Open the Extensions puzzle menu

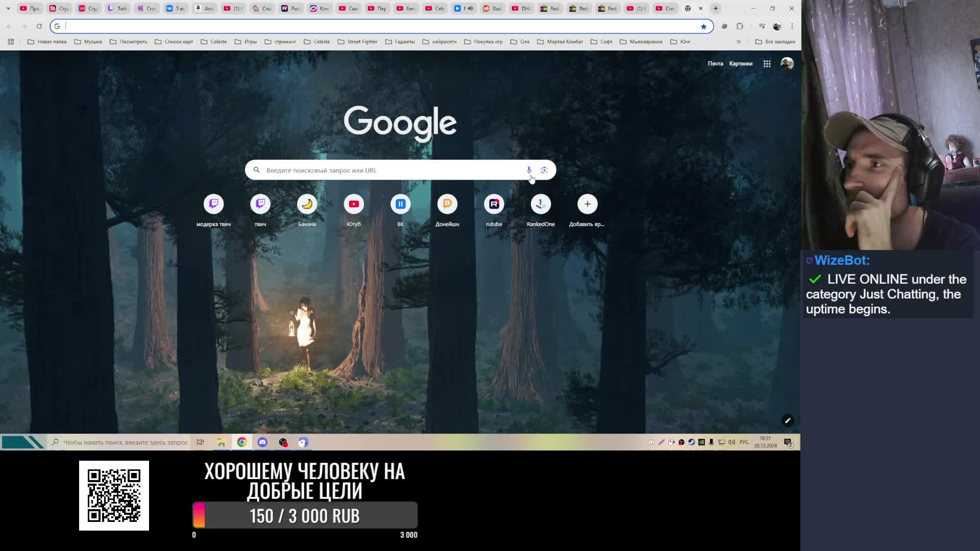[740, 26]
